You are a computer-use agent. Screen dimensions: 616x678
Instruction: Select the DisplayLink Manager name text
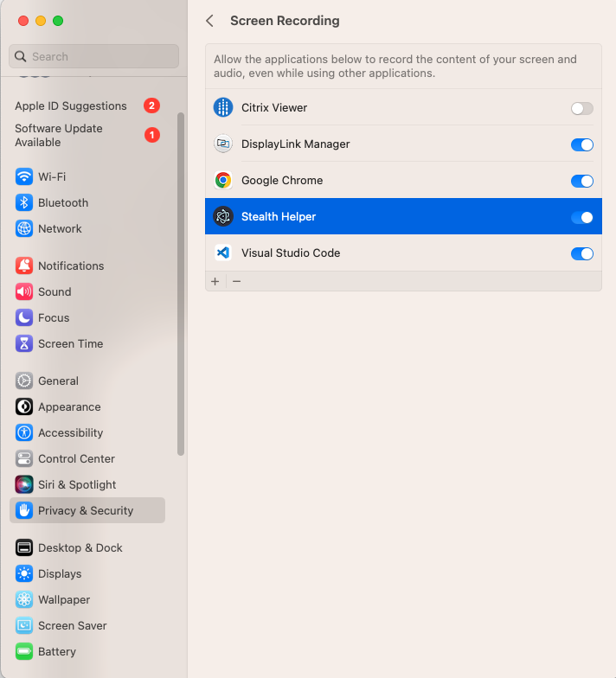point(296,144)
